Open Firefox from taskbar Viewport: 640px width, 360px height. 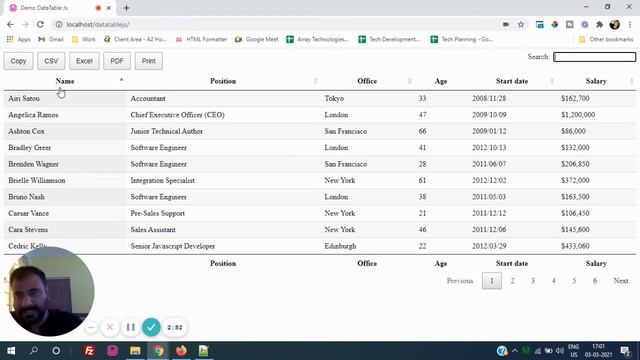click(181, 351)
